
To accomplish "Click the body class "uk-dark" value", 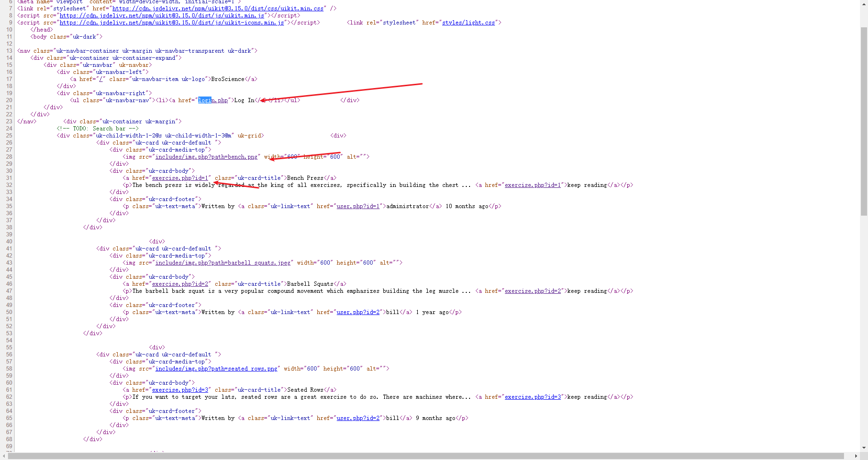I will pyautogui.click(x=84, y=37).
